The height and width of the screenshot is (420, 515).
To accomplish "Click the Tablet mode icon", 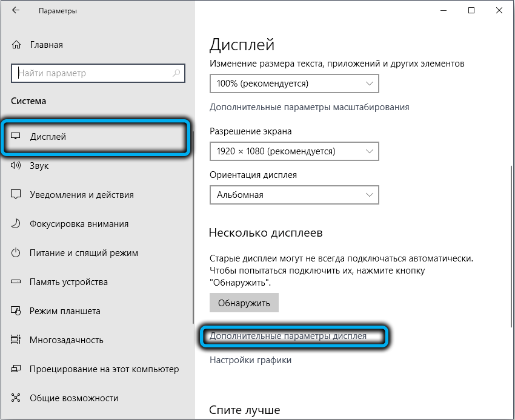I will [x=16, y=311].
